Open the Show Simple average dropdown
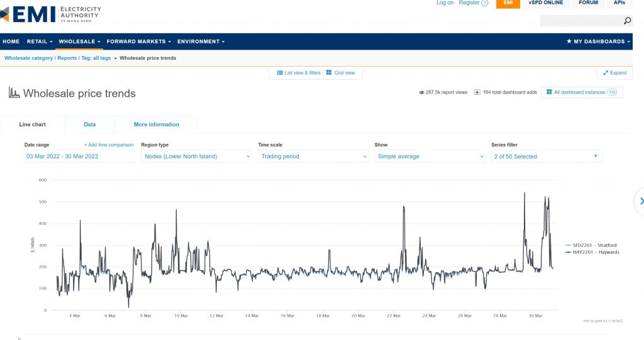 click(430, 156)
